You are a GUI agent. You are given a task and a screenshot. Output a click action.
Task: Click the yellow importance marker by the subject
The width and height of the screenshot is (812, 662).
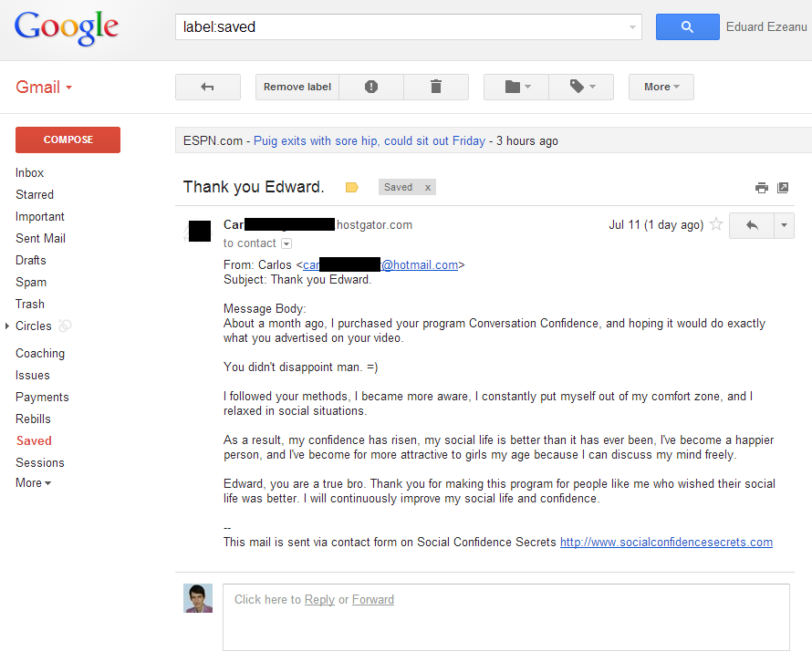(351, 187)
